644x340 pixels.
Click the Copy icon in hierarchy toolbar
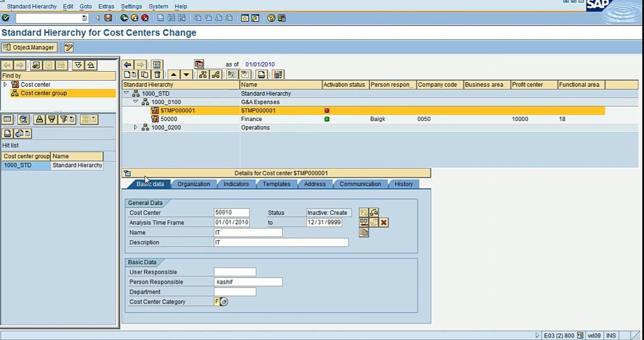145,75
